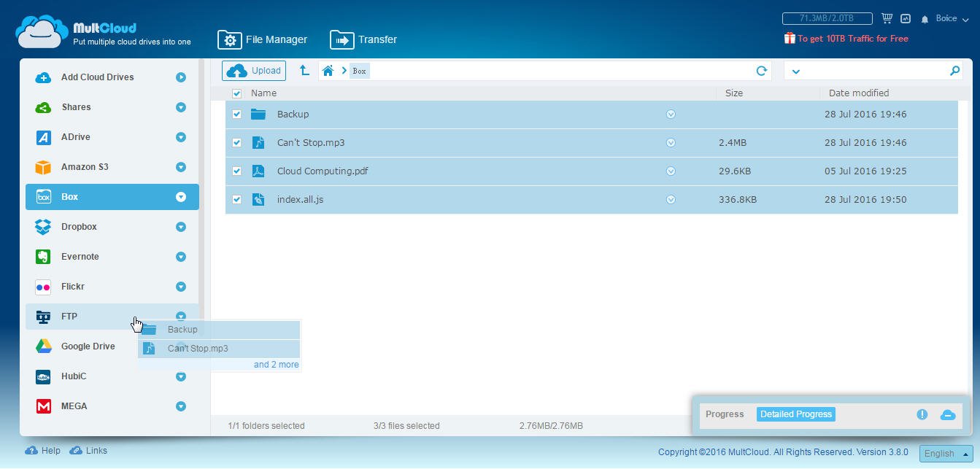Click the home icon in breadcrumb

328,71
